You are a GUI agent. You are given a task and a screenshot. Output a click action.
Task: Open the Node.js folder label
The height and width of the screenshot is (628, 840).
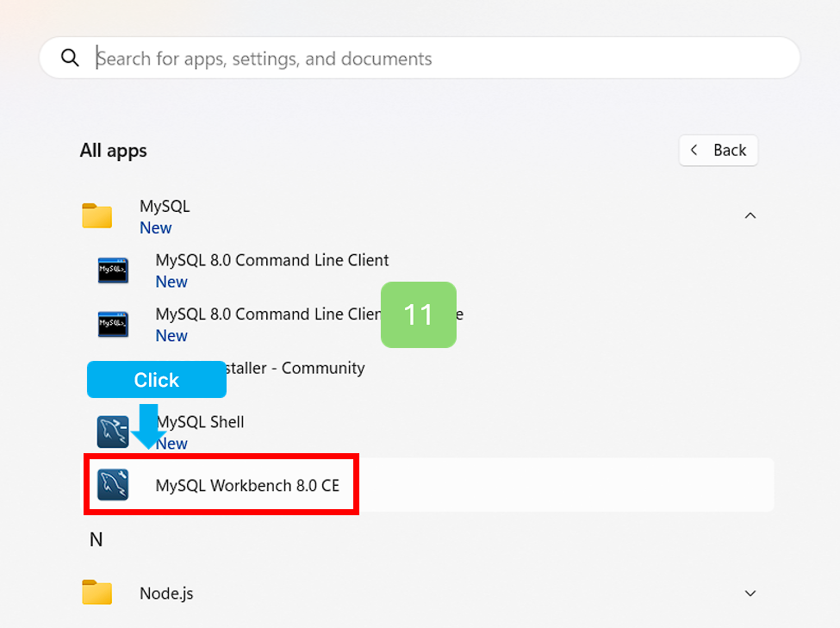tap(166, 594)
